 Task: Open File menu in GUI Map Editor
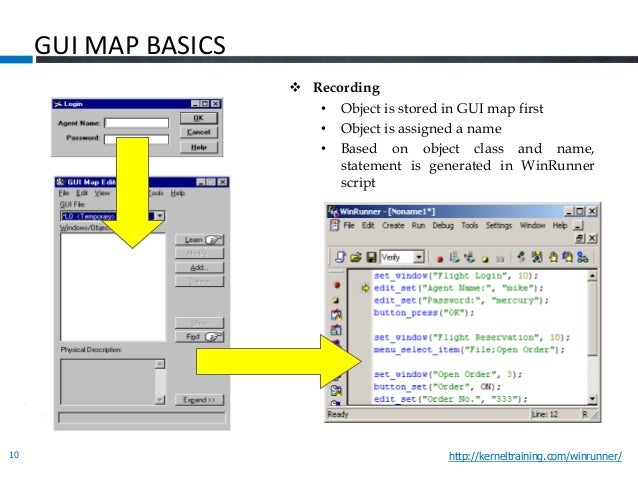(x=63, y=193)
